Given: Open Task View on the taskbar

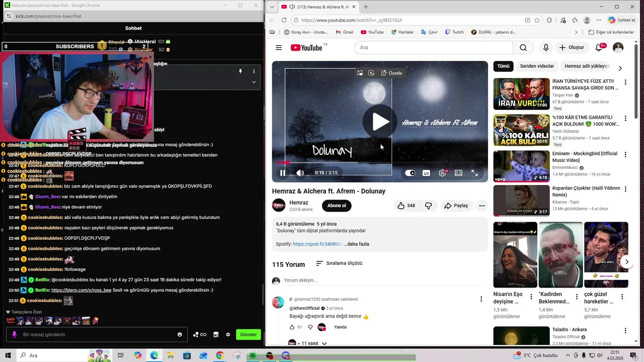Looking at the screenshot, I should [121, 355].
